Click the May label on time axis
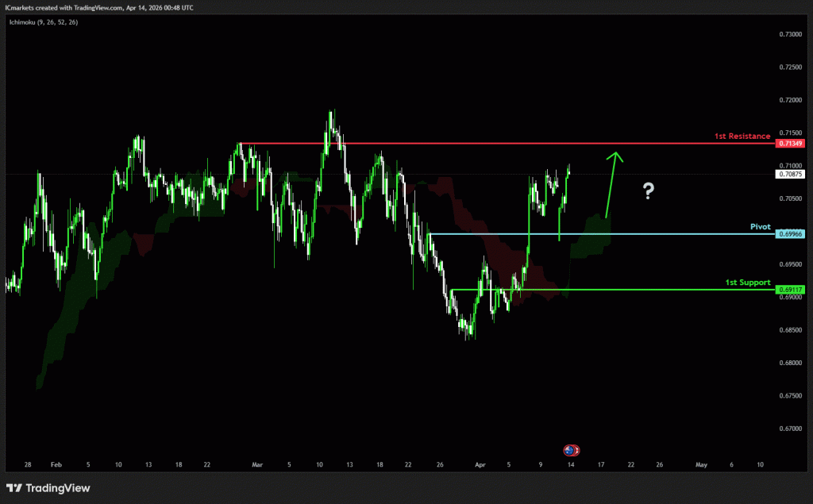Image resolution: width=813 pixels, height=504 pixels. pyautogui.click(x=700, y=465)
